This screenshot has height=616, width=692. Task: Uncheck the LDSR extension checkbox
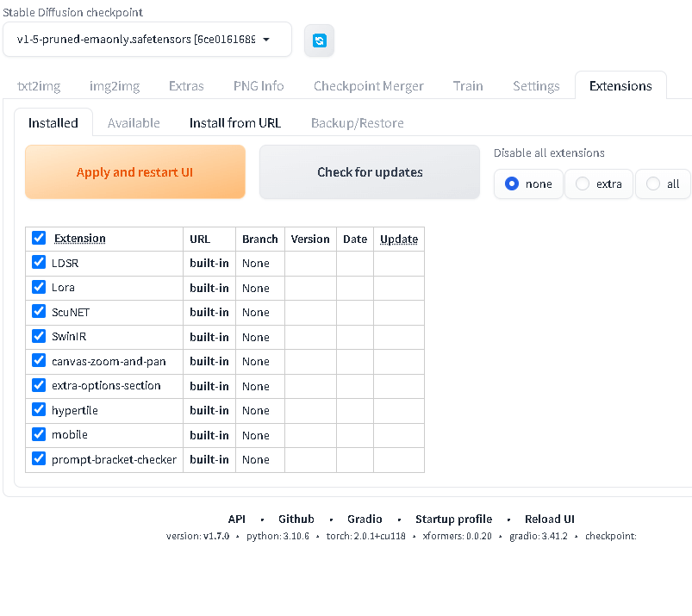pos(39,263)
